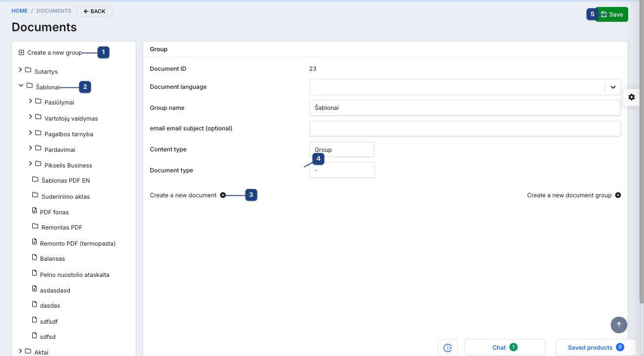Click the Content type Group field
This screenshot has width=644, height=356.
tap(342, 149)
